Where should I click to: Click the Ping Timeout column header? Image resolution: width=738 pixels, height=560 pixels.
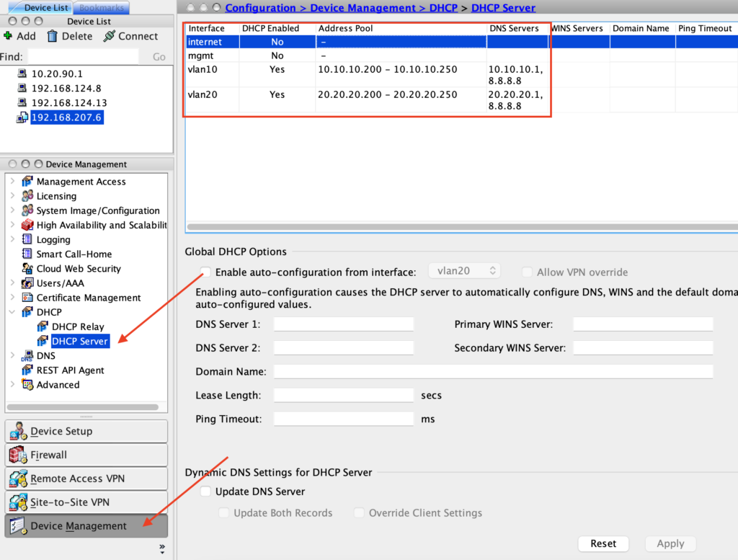(705, 28)
